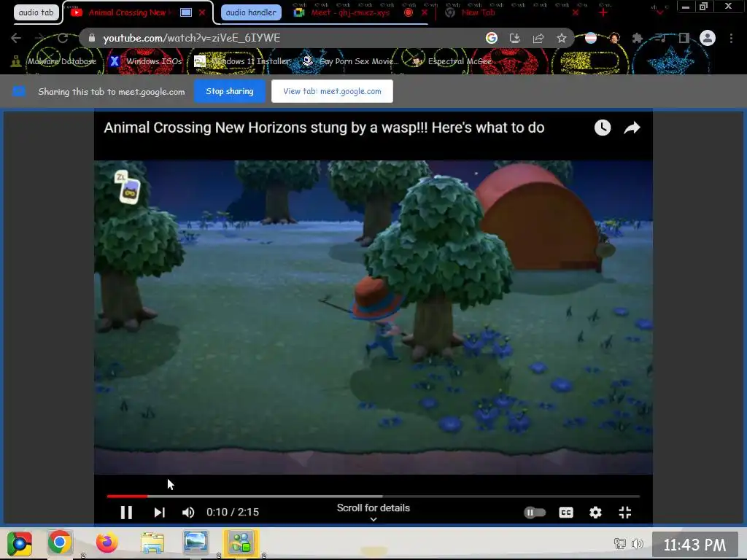Click the Google icon in address bar
The height and width of the screenshot is (560, 747).
pyautogui.click(x=491, y=38)
